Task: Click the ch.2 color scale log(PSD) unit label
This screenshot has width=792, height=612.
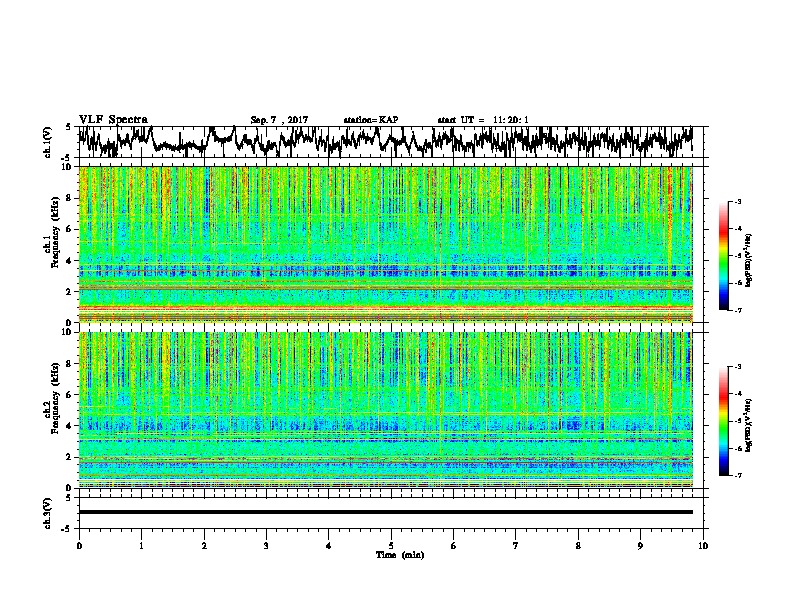Action: click(x=749, y=426)
